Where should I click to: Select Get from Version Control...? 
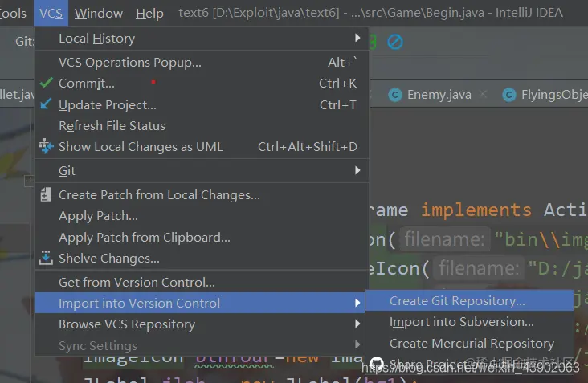pos(202,282)
